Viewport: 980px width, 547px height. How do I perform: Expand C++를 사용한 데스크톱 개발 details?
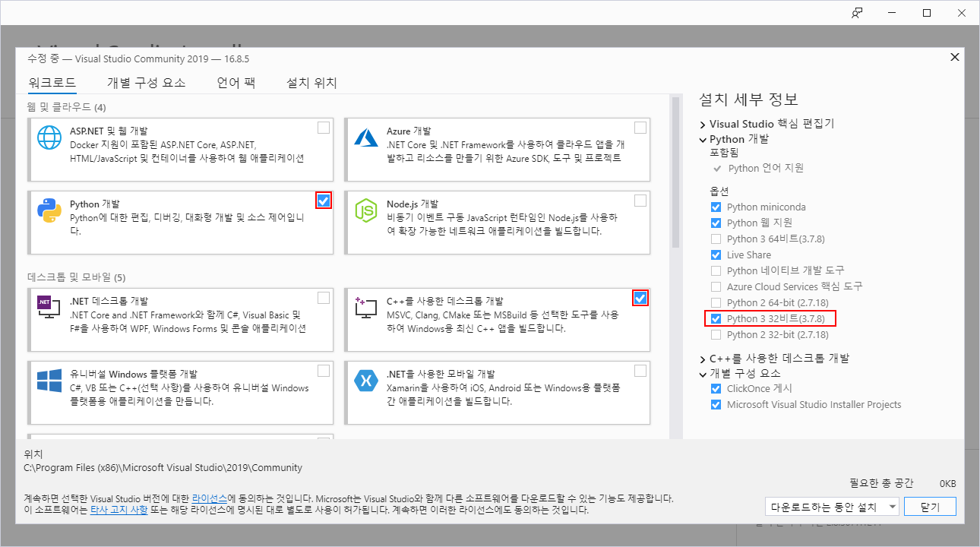[703, 359]
